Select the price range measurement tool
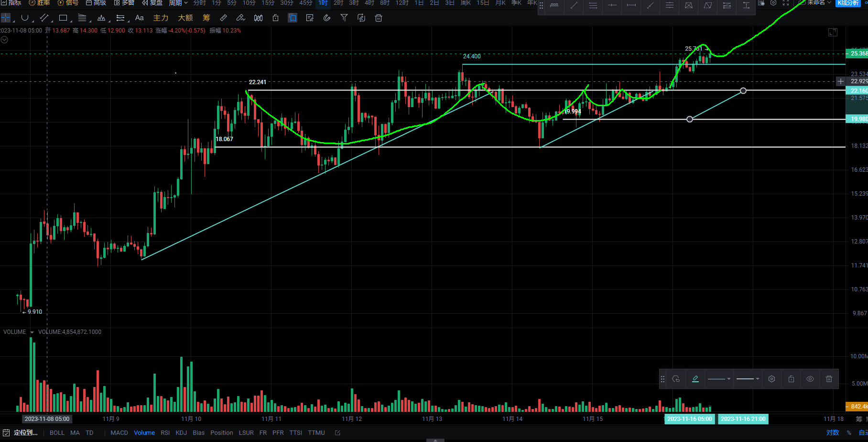This screenshot has height=442, width=868. [x=120, y=18]
